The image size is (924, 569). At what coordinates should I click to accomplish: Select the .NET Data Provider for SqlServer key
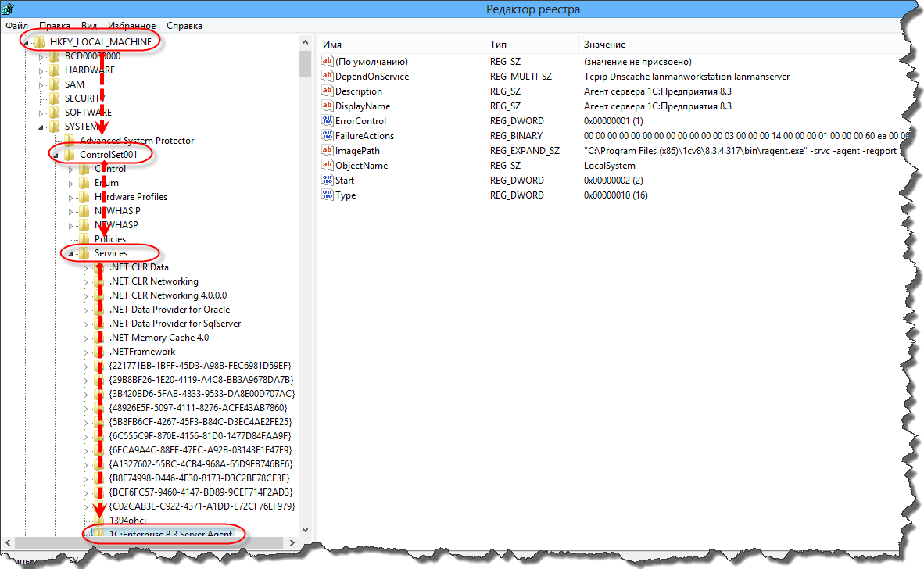[175, 324]
